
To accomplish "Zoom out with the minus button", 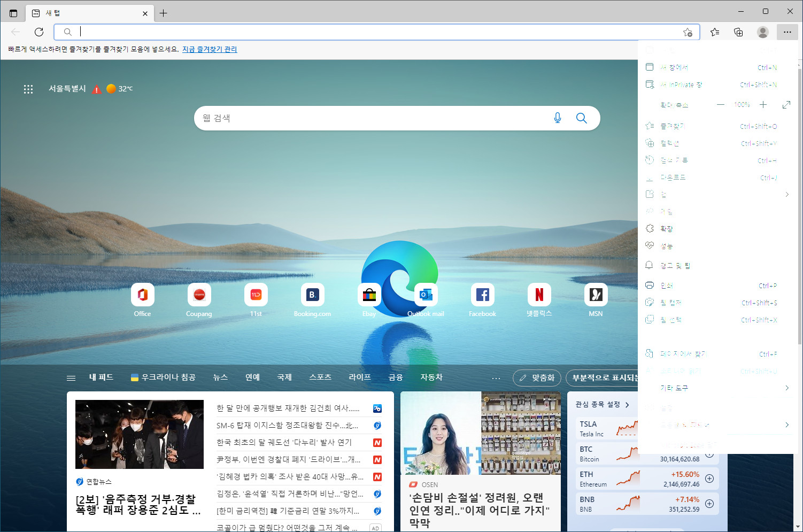I will (x=721, y=105).
